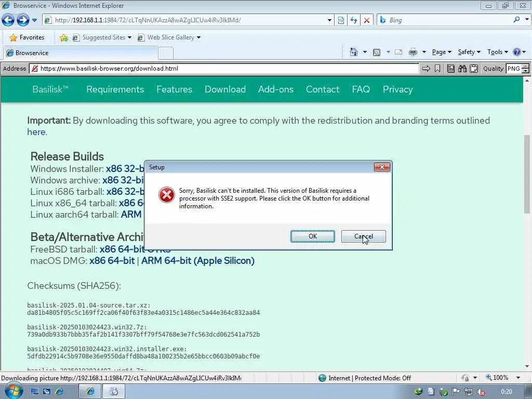Click the Quality PNG selector field
Screen dimensions: 532x399
(513, 69)
